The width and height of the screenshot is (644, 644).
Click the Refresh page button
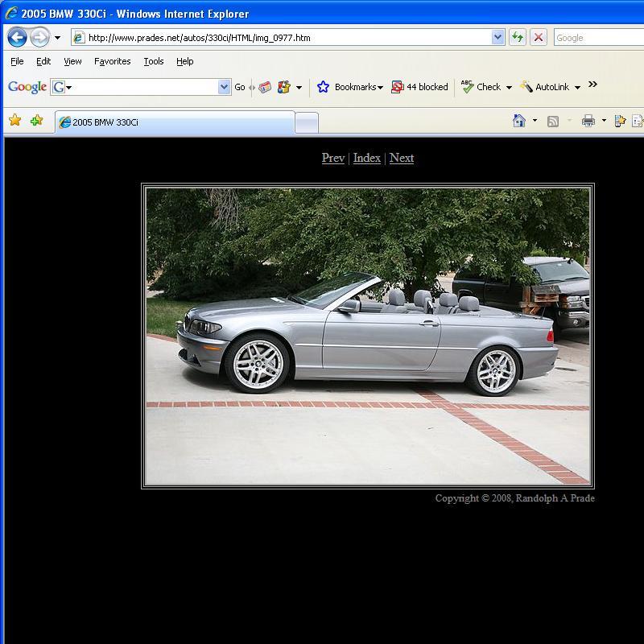[x=518, y=38]
